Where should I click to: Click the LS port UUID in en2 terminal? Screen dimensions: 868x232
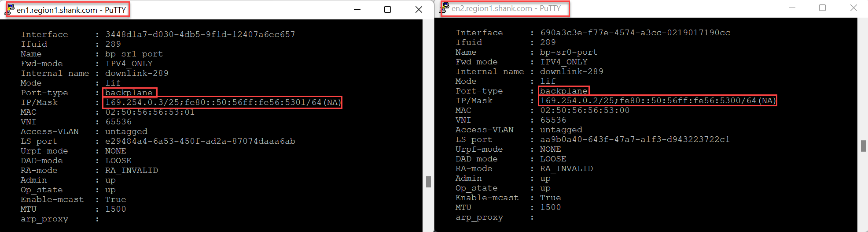pyautogui.click(x=635, y=139)
